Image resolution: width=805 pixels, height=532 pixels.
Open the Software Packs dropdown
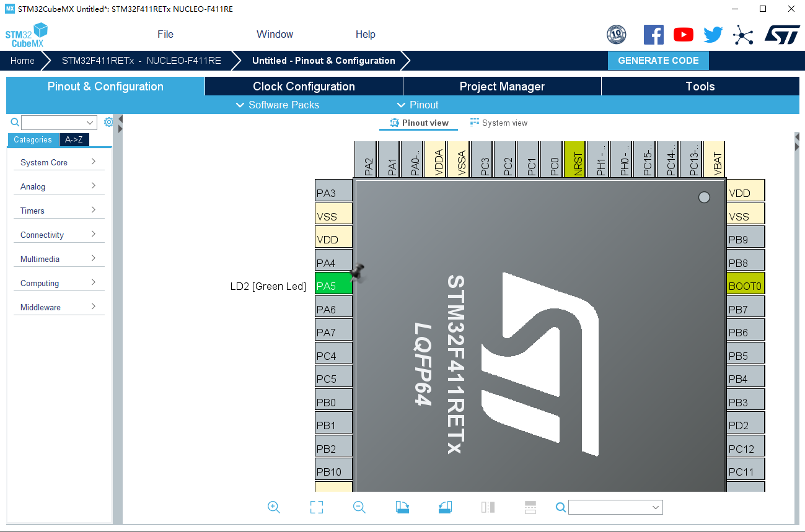[278, 105]
